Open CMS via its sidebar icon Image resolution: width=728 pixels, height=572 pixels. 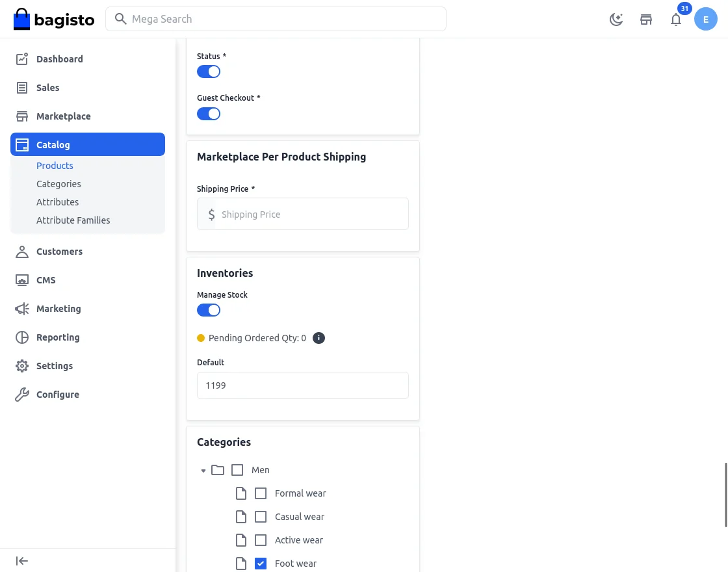tap(22, 280)
